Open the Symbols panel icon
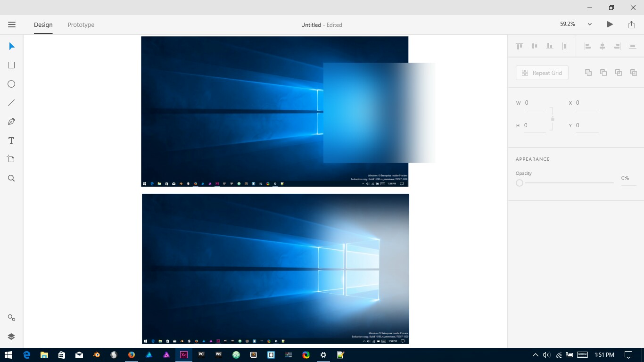 tap(11, 318)
